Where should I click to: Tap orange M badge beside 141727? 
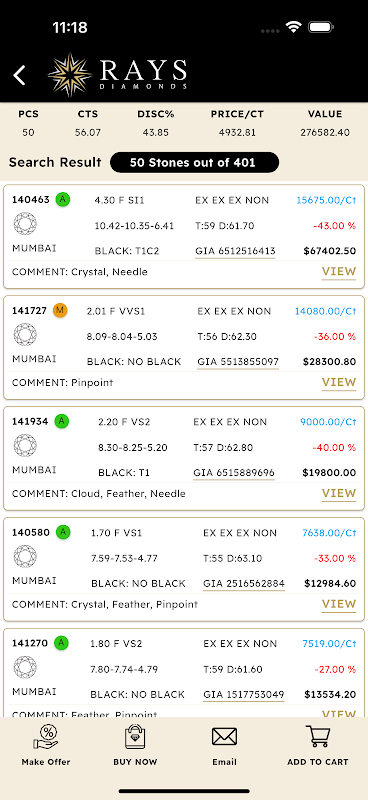click(60, 310)
